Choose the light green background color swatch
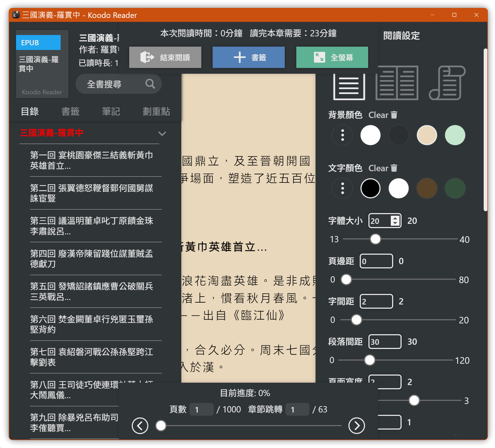The height and width of the screenshot is (448, 495). click(x=455, y=135)
